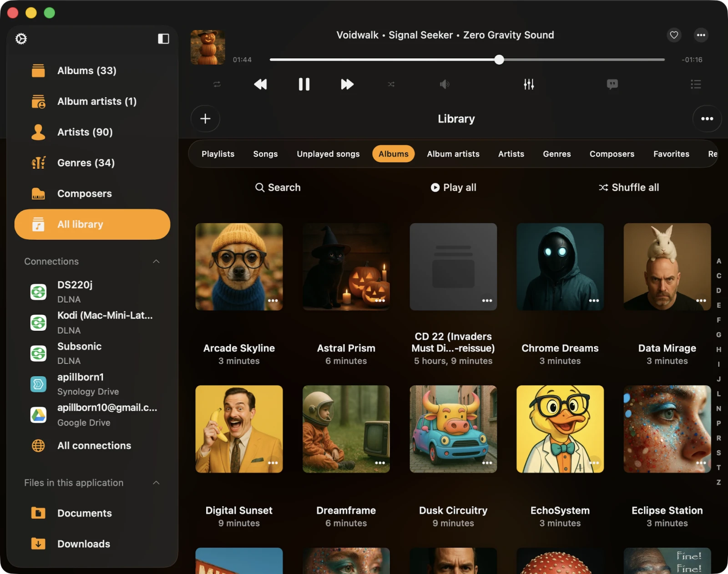
Task: Click the Search button
Action: [x=278, y=188]
